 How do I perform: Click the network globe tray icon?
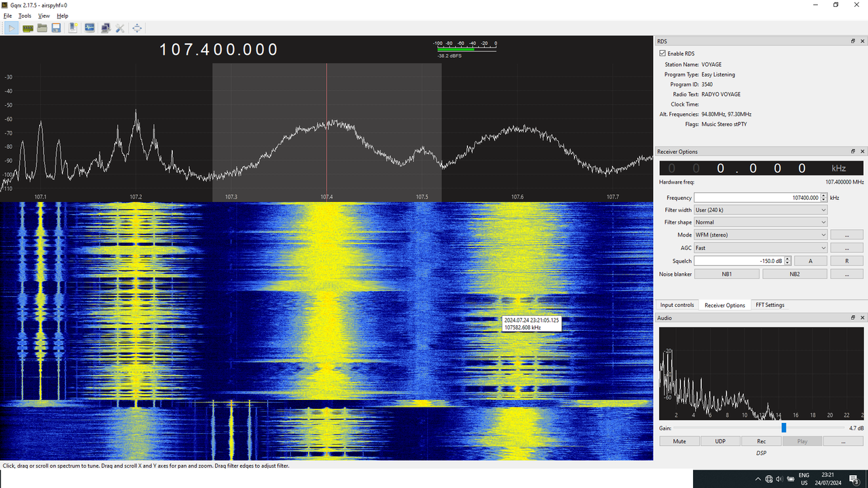click(x=769, y=479)
